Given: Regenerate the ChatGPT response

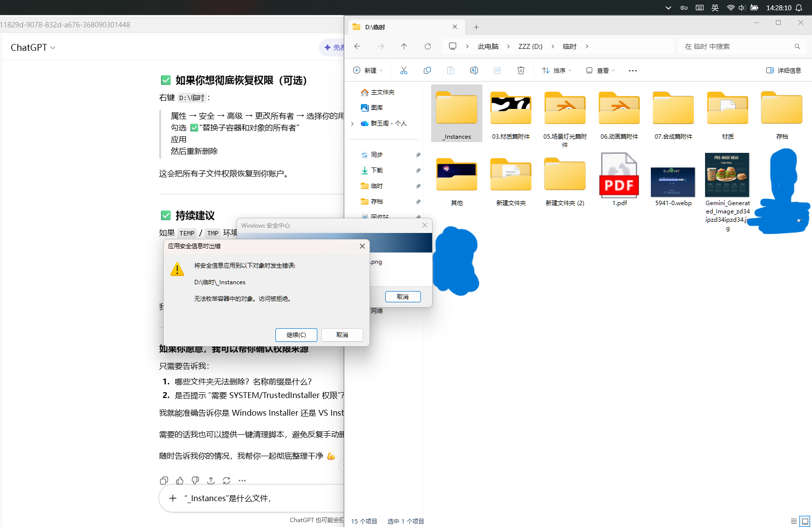Looking at the screenshot, I should pyautogui.click(x=226, y=481).
